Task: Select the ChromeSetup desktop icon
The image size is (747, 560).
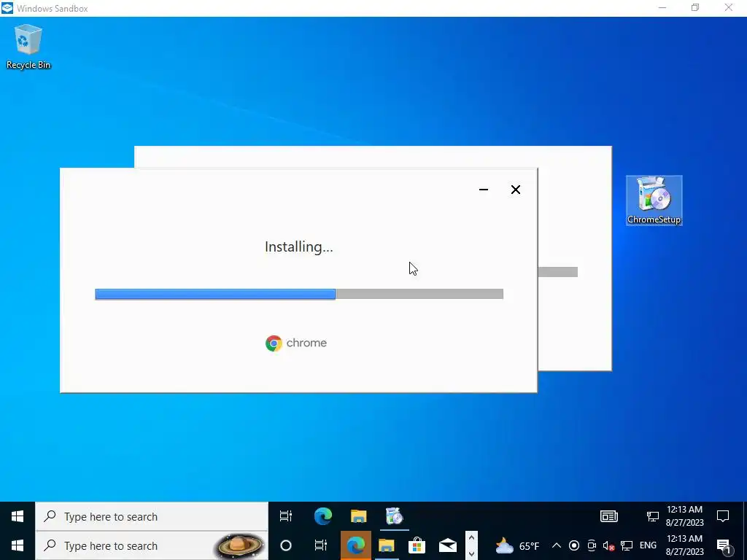Action: [654, 200]
